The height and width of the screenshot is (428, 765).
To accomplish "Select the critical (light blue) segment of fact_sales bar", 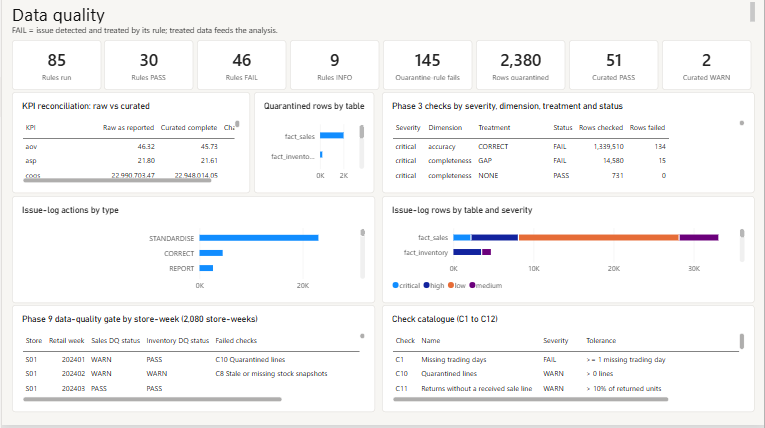I will [x=462, y=238].
